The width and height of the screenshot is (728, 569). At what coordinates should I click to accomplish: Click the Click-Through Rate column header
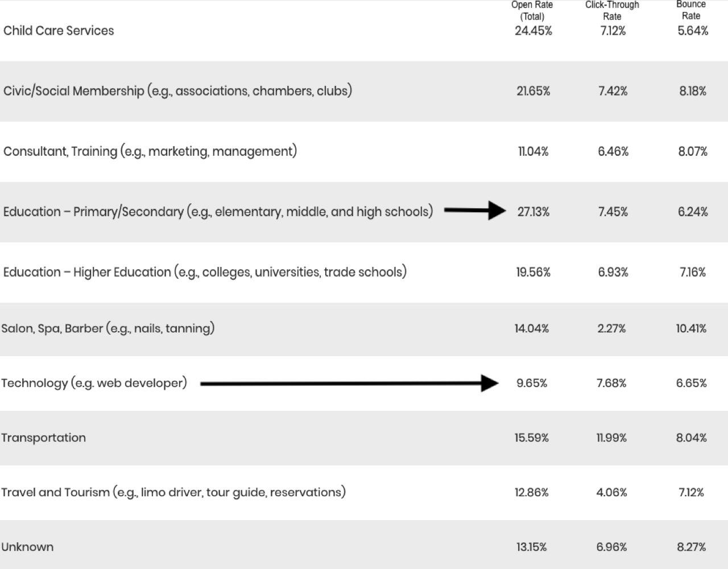point(612,11)
